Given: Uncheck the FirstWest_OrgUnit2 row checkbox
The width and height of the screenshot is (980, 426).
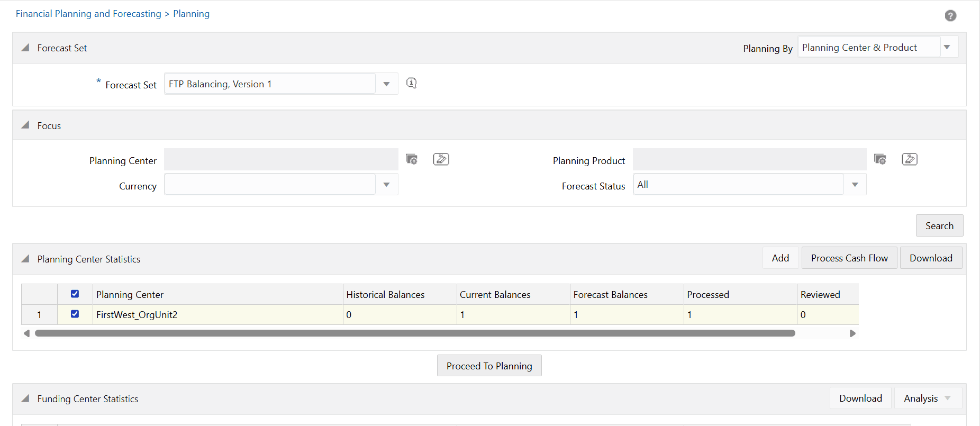Looking at the screenshot, I should pyautogui.click(x=75, y=314).
